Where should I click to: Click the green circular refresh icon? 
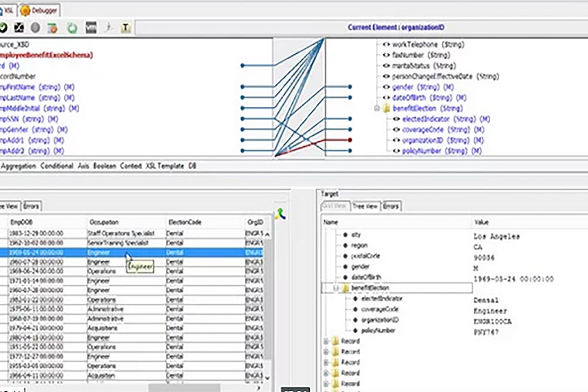click(72, 28)
